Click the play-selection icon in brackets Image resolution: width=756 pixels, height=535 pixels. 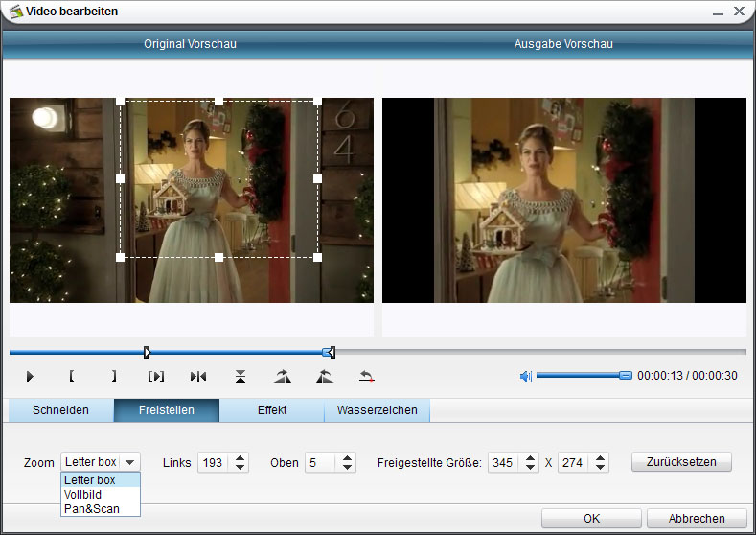coord(156,376)
